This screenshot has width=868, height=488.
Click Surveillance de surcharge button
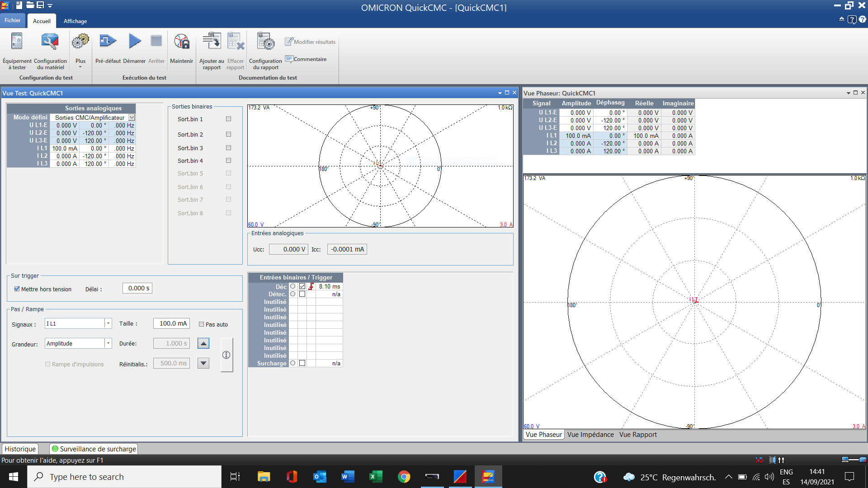(x=94, y=449)
